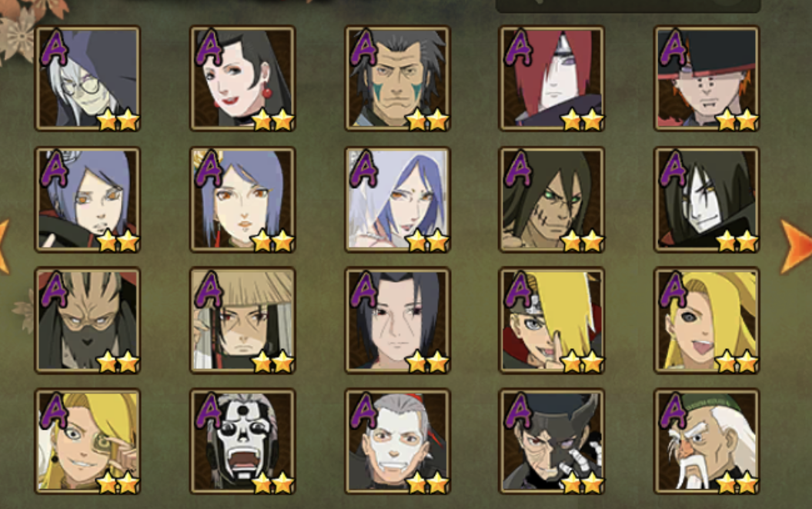
Task: Select the gray-haired man with white face
Action: coord(397,441)
